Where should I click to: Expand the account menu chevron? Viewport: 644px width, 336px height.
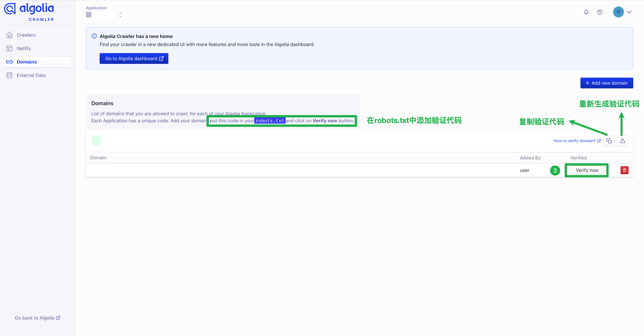[629, 12]
